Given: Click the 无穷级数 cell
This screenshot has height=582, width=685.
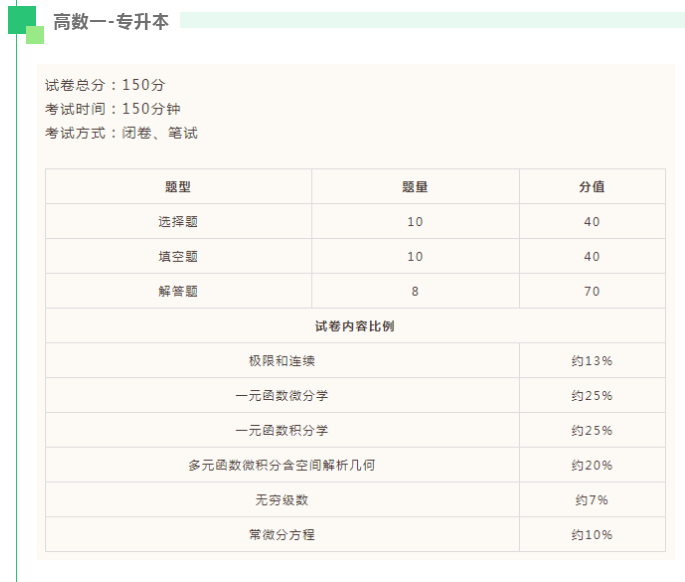Looking at the screenshot, I should (x=282, y=500).
